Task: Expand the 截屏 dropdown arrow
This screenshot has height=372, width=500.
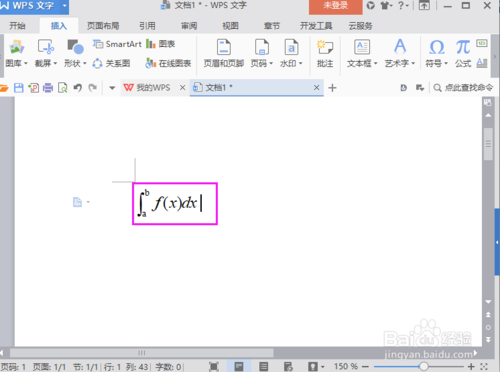Action: pyautogui.click(x=55, y=63)
